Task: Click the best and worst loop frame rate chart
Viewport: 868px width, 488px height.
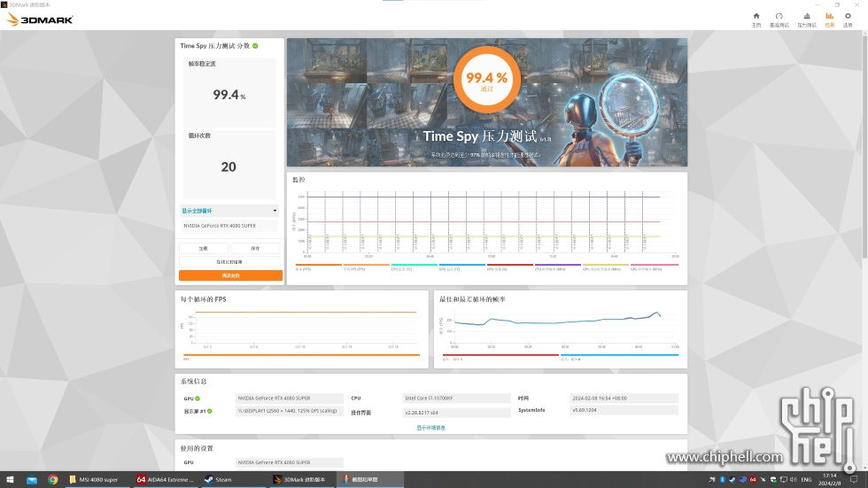Action: 559,329
